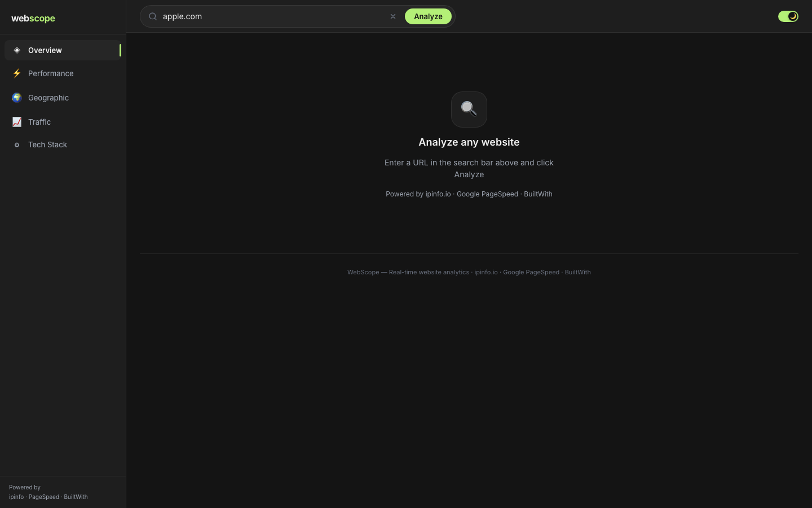
Task: Click the Performance lightning bolt icon
Action: coord(17,73)
